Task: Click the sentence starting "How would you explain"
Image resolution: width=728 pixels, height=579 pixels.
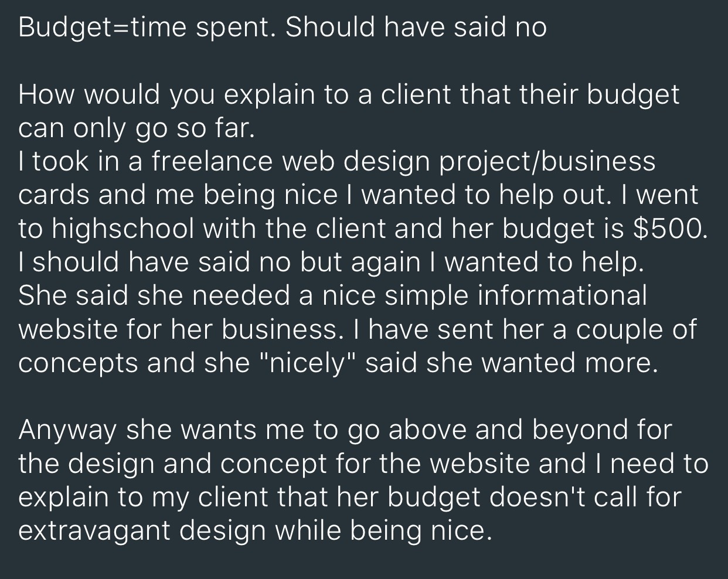Action: point(349,112)
